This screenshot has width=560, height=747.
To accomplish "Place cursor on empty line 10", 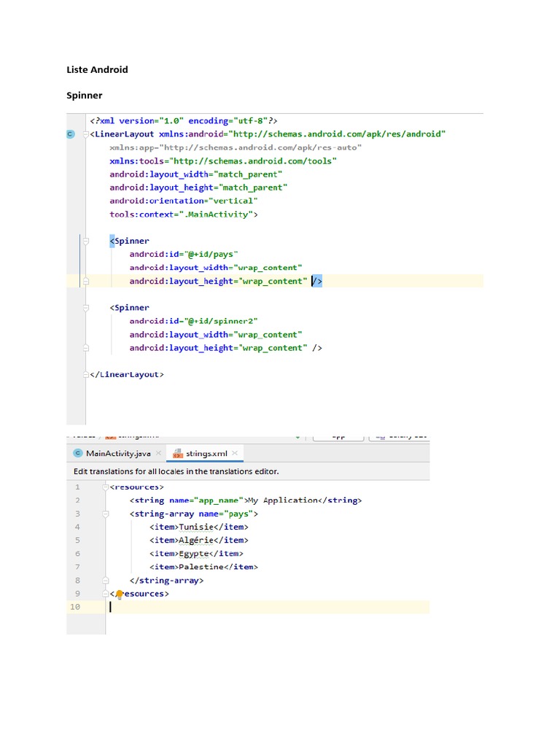I will (x=219, y=607).
